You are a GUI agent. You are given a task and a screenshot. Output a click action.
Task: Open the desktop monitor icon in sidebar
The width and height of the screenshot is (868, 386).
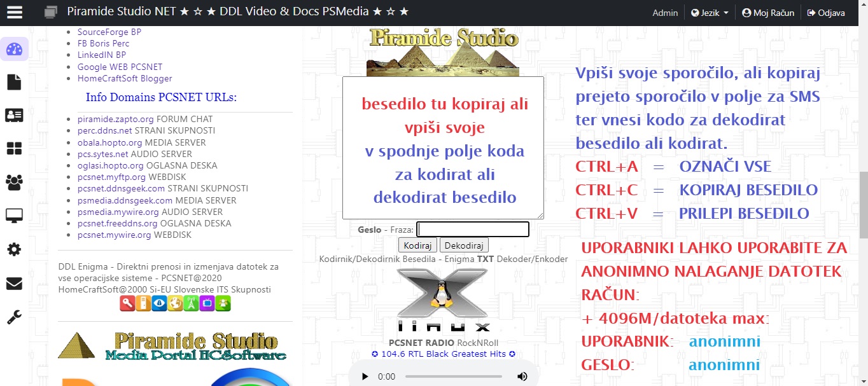pos(14,216)
